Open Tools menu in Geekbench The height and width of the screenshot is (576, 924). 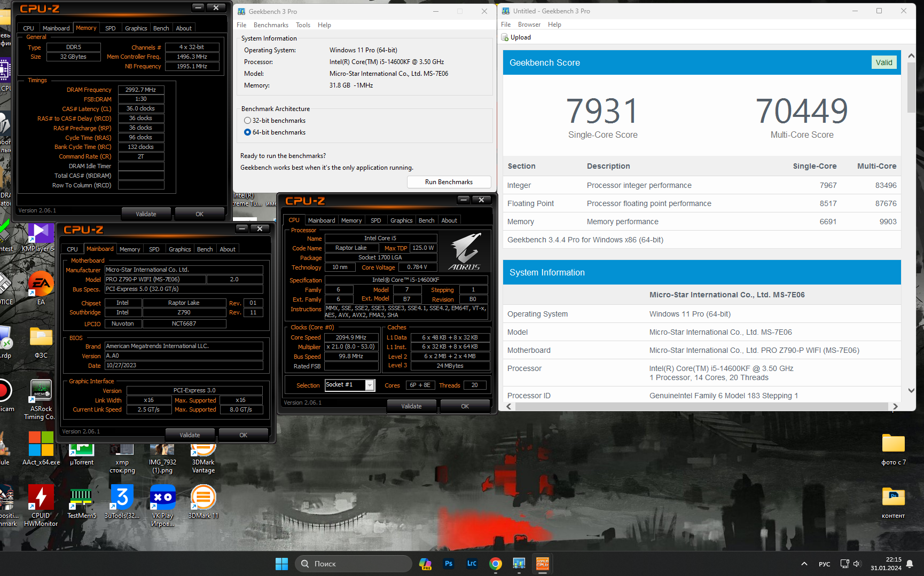[303, 25]
